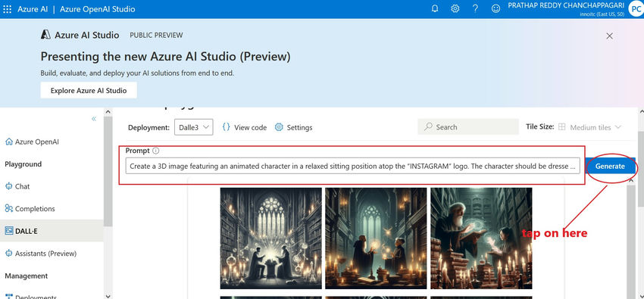644x299 pixels.
Task: Open the help question mark icon
Action: (x=475, y=8)
